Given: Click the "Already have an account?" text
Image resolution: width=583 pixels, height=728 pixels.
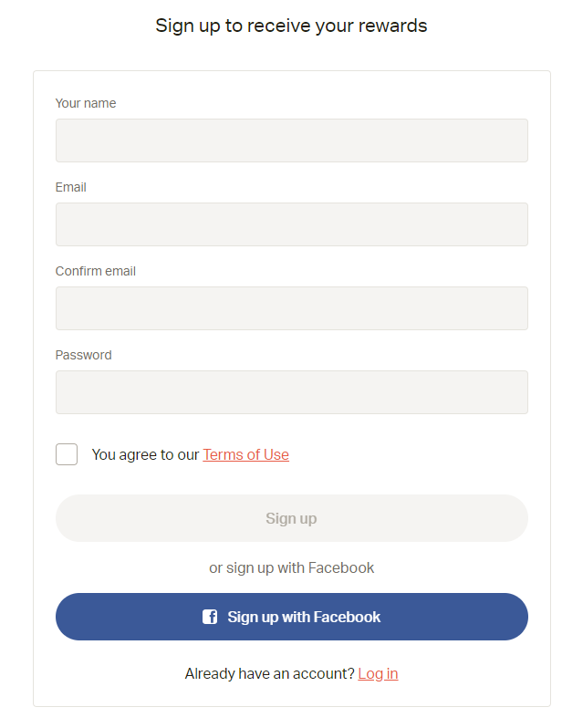Looking at the screenshot, I should point(269,673).
